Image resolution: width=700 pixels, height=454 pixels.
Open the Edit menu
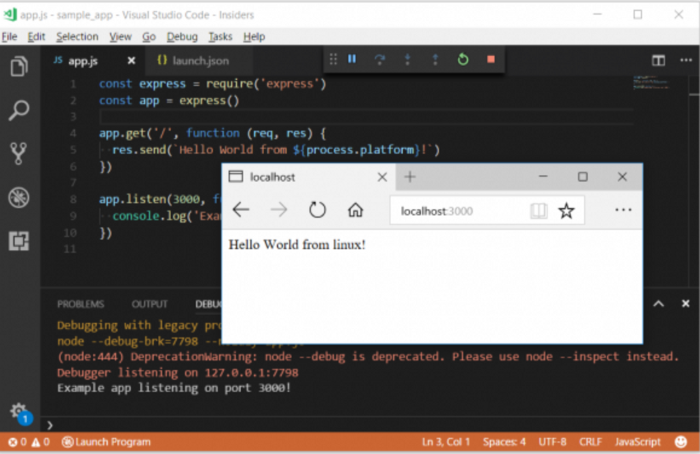pyautogui.click(x=36, y=37)
